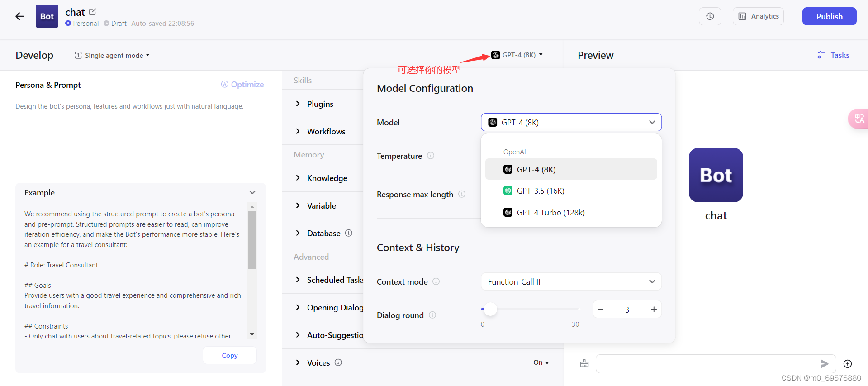
Task: Click the Dialog round value field
Action: point(627,310)
